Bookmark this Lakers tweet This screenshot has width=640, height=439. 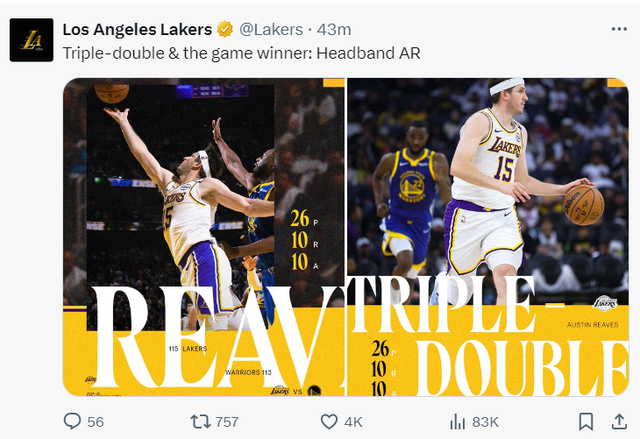pos(587,421)
